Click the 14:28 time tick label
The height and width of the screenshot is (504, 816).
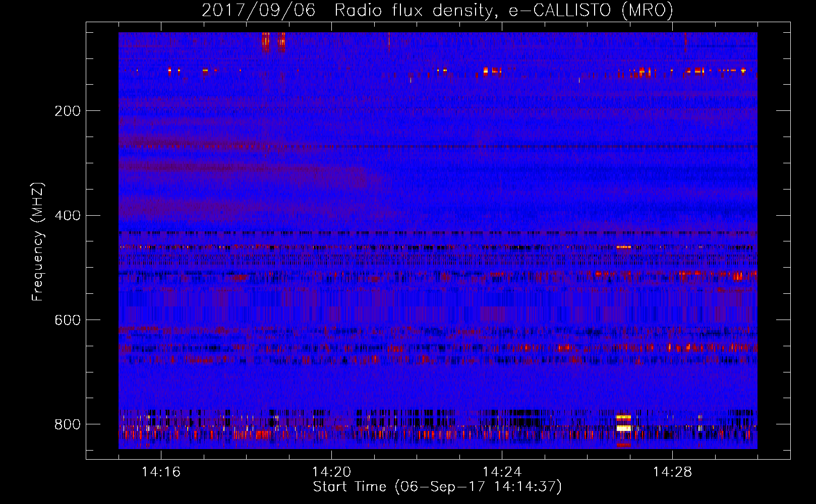click(672, 472)
